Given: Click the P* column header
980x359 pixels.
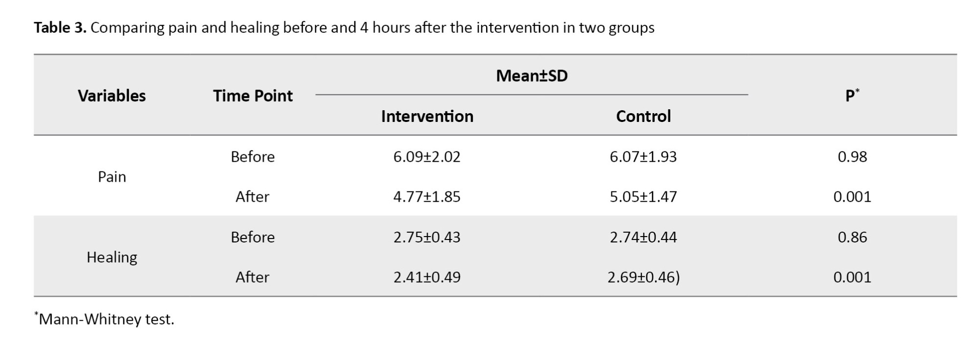Looking at the screenshot, I should point(852,96).
